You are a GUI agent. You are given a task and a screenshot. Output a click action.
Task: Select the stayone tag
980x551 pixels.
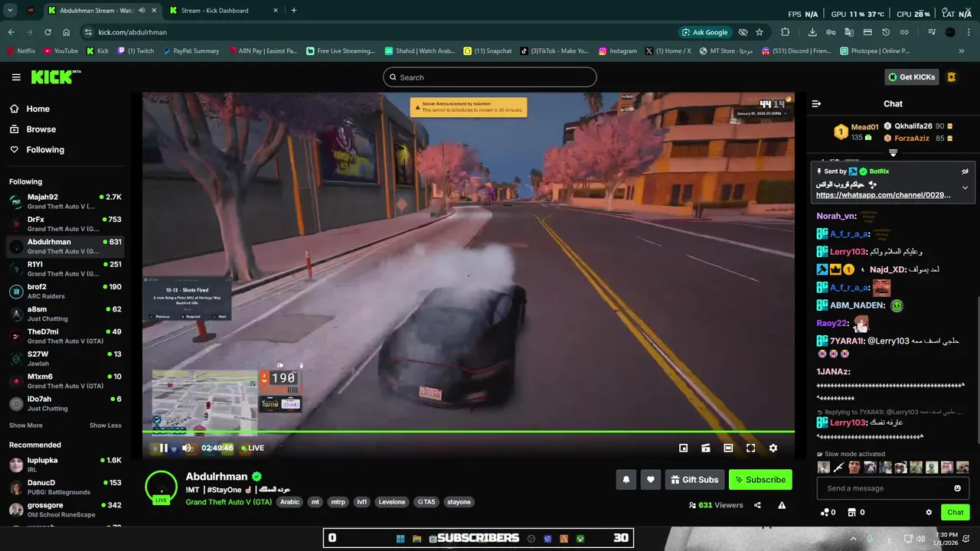pos(459,502)
